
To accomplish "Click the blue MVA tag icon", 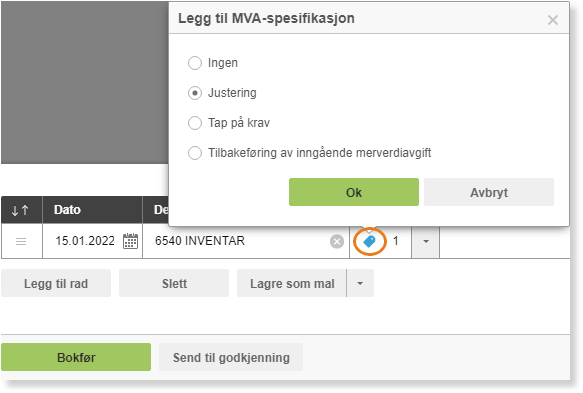I will (x=369, y=242).
